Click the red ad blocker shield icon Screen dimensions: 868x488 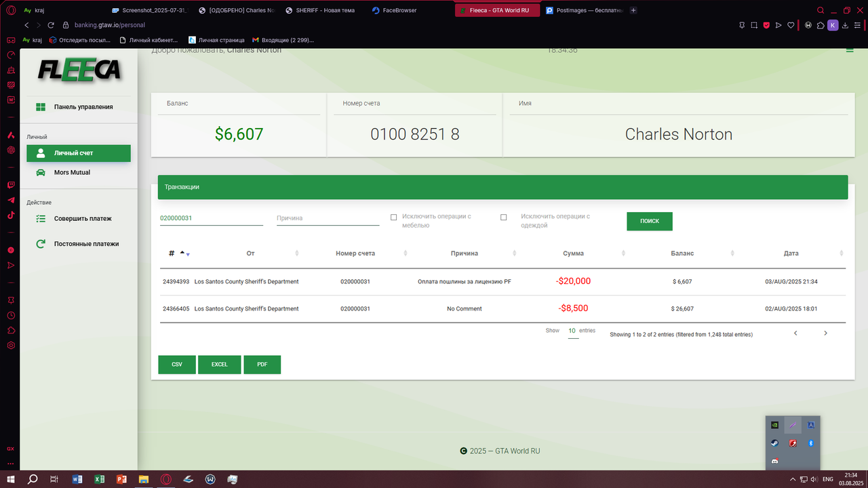click(x=766, y=25)
